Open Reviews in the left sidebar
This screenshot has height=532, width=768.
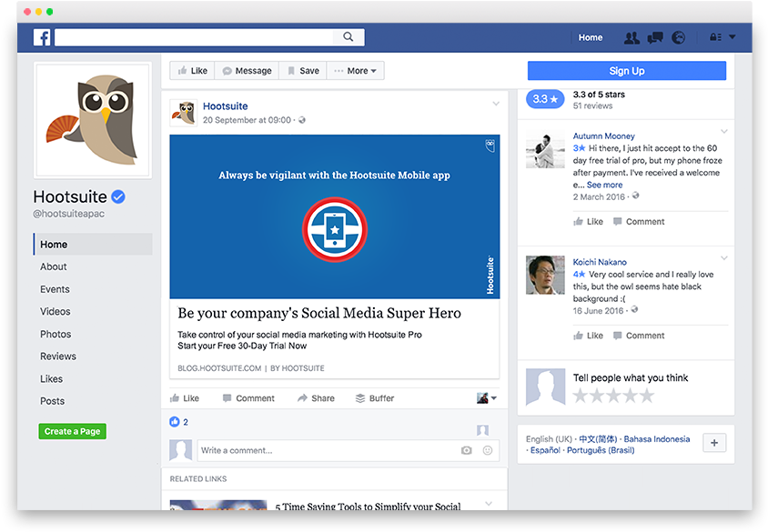click(58, 356)
